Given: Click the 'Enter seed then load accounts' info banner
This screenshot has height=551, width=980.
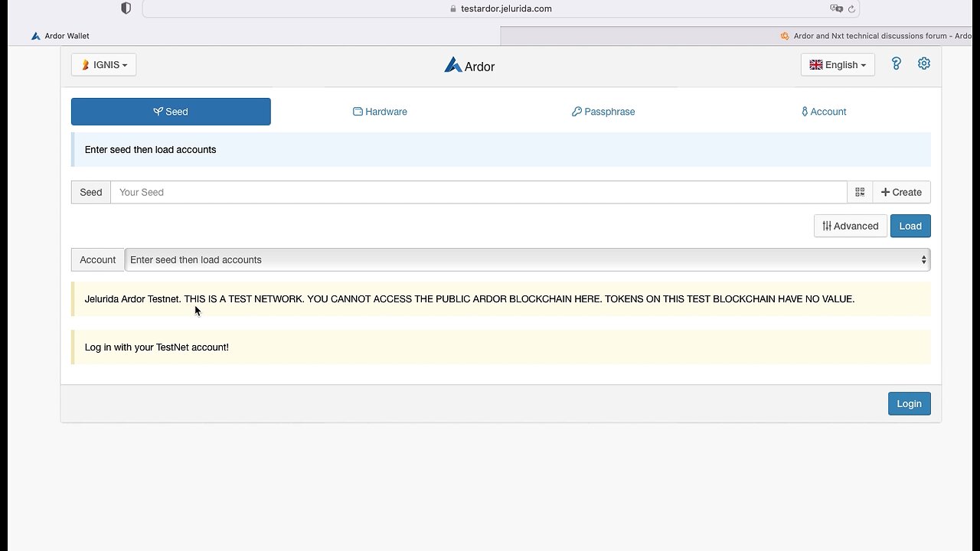Looking at the screenshot, I should [x=501, y=149].
